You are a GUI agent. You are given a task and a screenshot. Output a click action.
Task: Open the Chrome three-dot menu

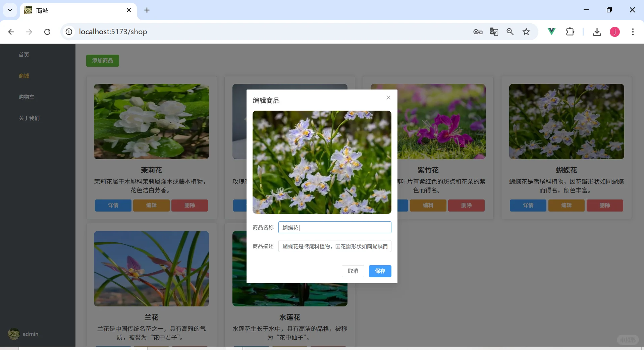[x=634, y=32]
